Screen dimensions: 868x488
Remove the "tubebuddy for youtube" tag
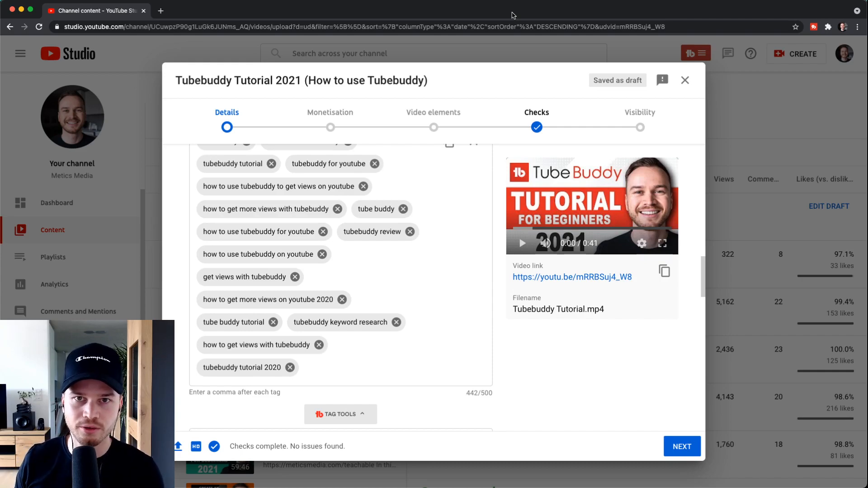click(x=374, y=164)
